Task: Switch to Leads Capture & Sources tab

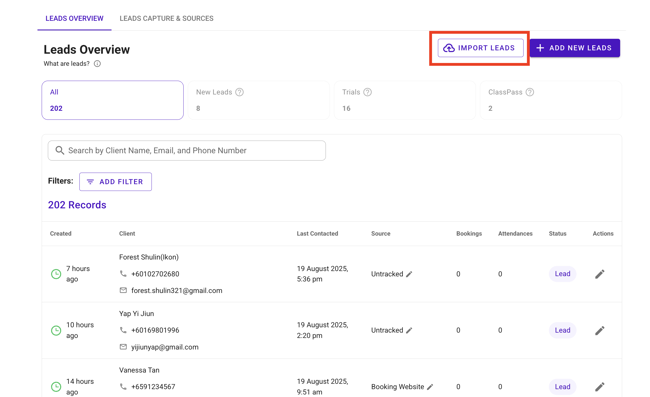Action: [166, 19]
